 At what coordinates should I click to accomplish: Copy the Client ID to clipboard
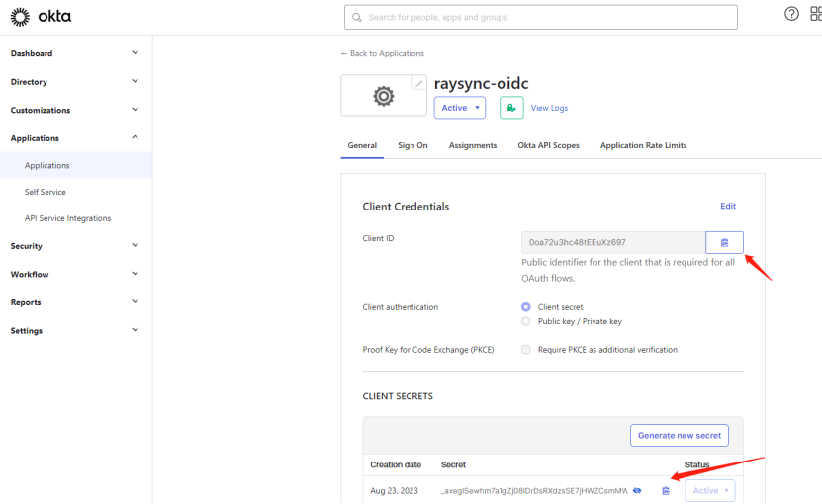coord(724,242)
